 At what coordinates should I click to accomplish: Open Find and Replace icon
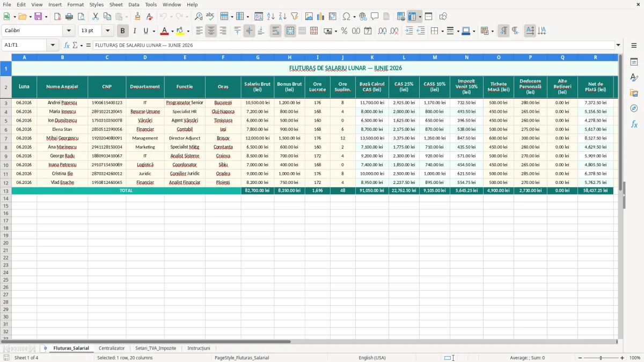[199, 17]
